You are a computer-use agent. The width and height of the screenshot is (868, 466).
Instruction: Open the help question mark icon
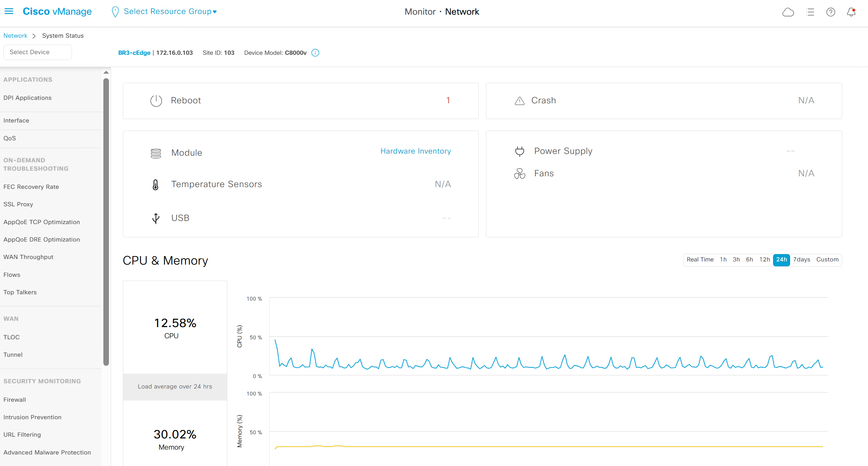[x=831, y=12]
